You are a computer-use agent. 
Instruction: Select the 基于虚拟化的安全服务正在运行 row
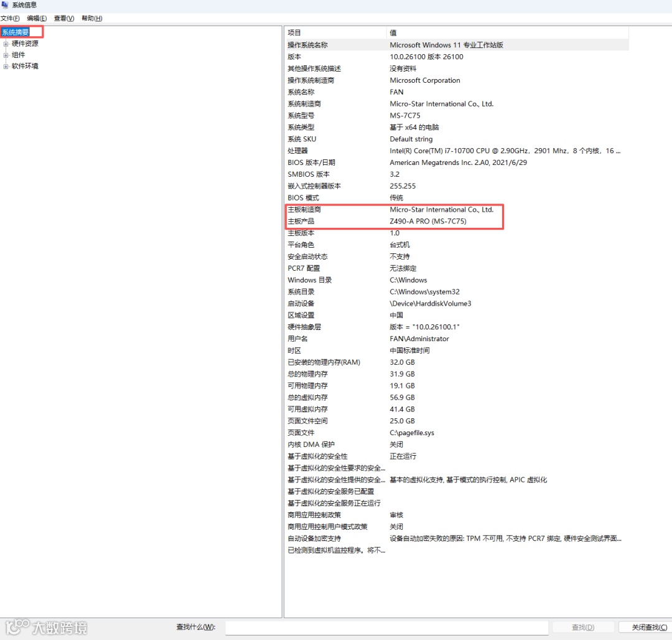click(x=457, y=503)
